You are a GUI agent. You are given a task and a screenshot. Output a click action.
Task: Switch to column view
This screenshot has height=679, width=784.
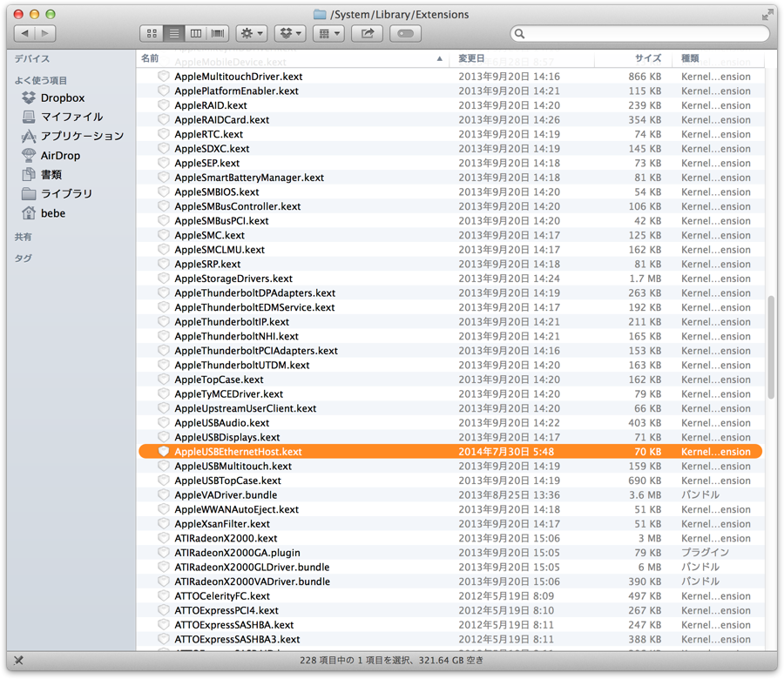click(195, 33)
